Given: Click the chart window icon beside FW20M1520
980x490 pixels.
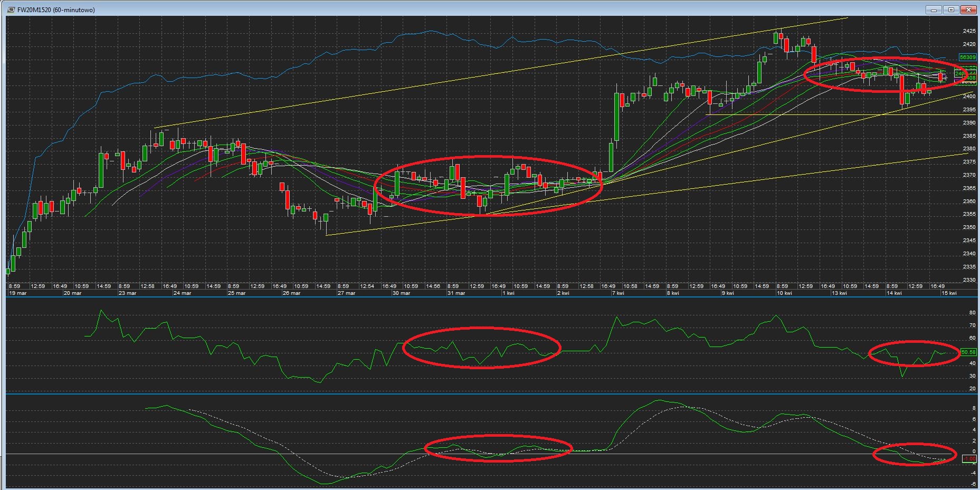Looking at the screenshot, I should (x=11, y=9).
